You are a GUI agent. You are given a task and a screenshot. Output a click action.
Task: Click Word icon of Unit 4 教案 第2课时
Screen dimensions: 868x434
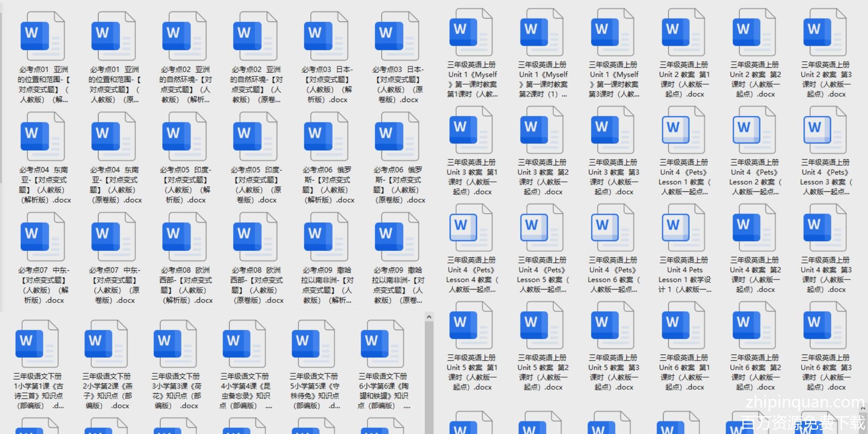point(754,228)
